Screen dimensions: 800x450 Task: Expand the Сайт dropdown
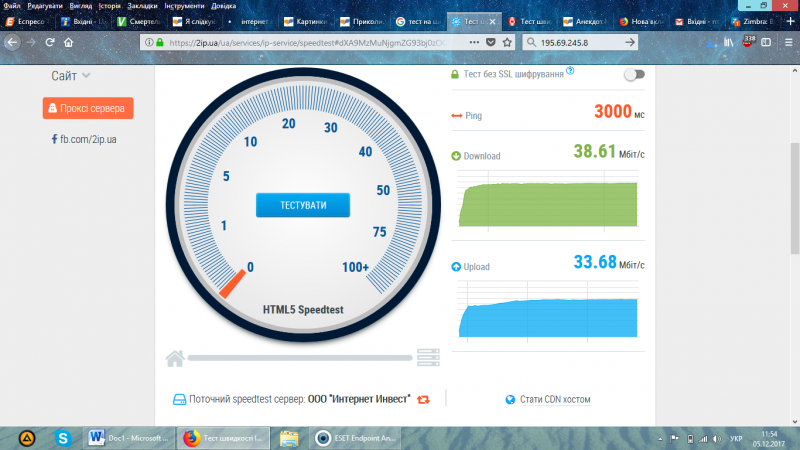[x=71, y=75]
